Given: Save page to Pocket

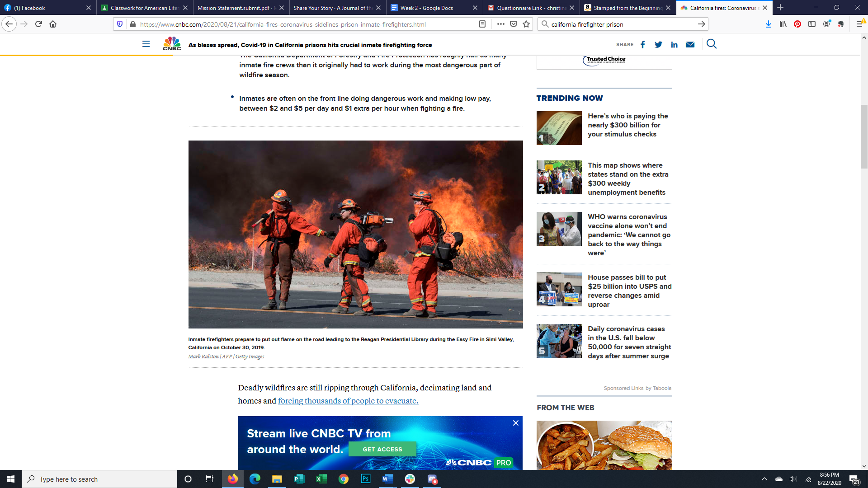Looking at the screenshot, I should pos(514,24).
